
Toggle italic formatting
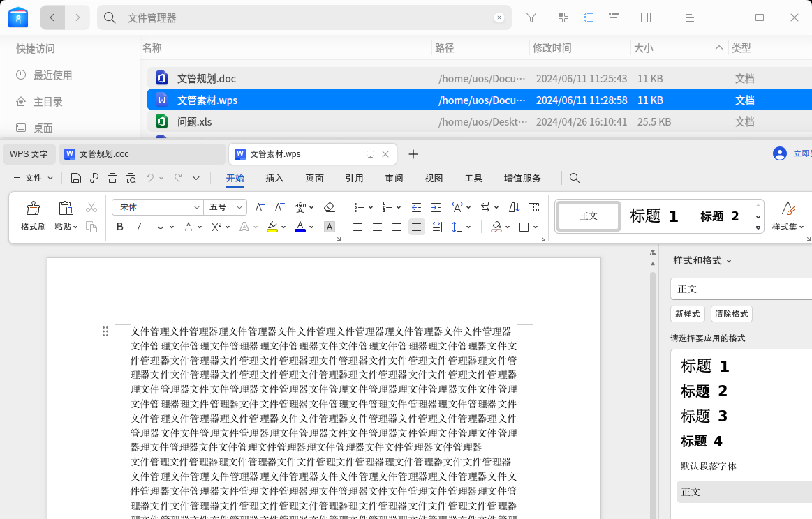[x=139, y=227]
